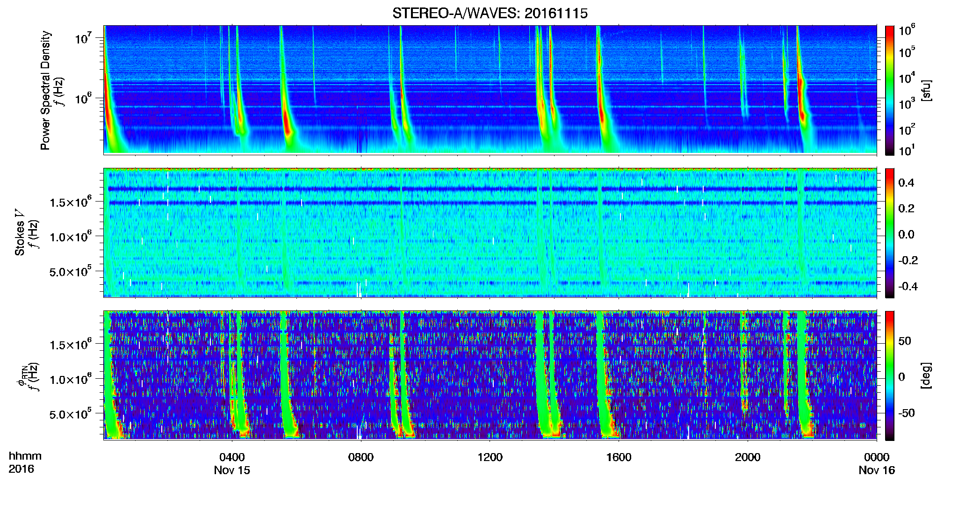This screenshot has width=980, height=505.
Task: Click the 0.0 value on the Stokes colorbar
Action: click(x=906, y=235)
